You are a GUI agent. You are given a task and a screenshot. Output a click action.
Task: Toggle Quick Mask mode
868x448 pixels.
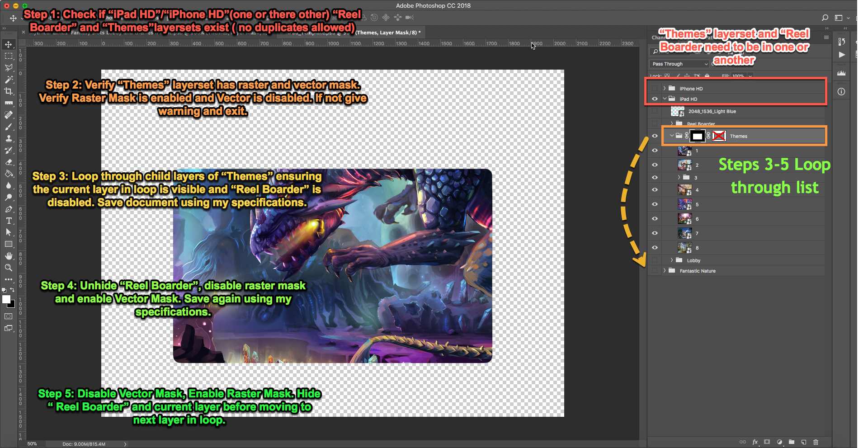pos(9,316)
